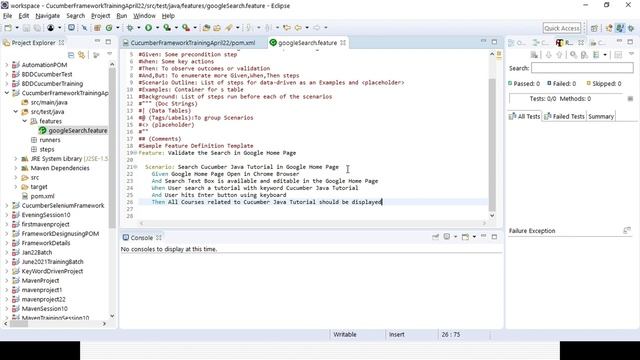Open the Project menu
The image size is (640, 360).
coord(100,16)
